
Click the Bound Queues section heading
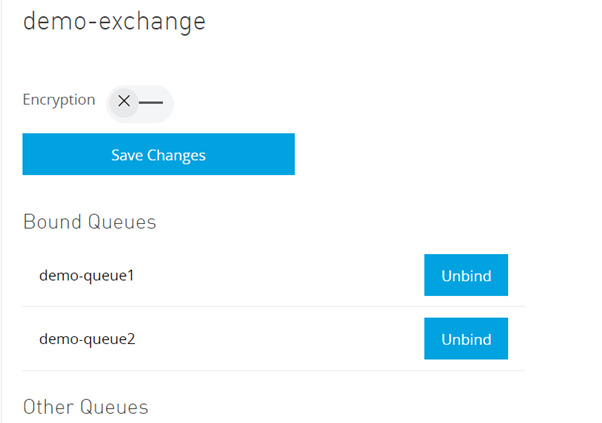click(x=90, y=222)
